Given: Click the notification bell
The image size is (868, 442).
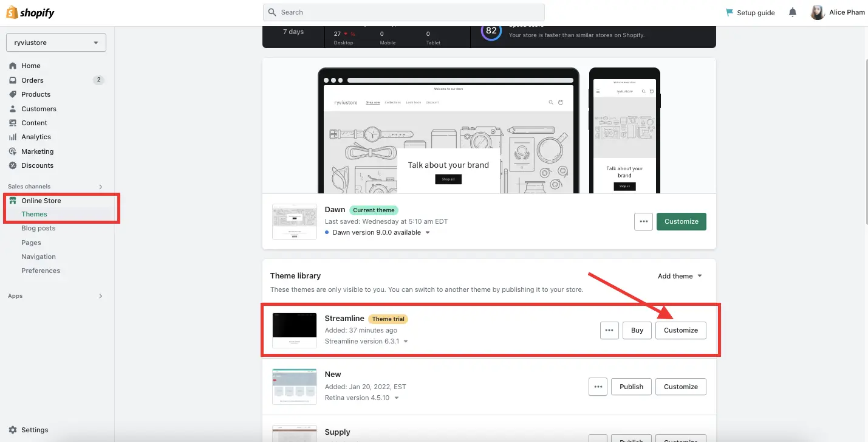Looking at the screenshot, I should tap(792, 12).
